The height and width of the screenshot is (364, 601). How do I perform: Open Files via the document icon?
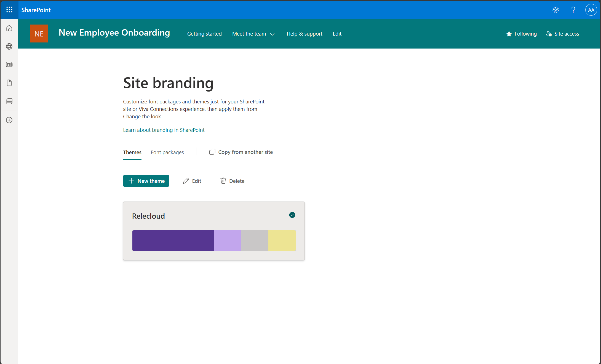9,83
